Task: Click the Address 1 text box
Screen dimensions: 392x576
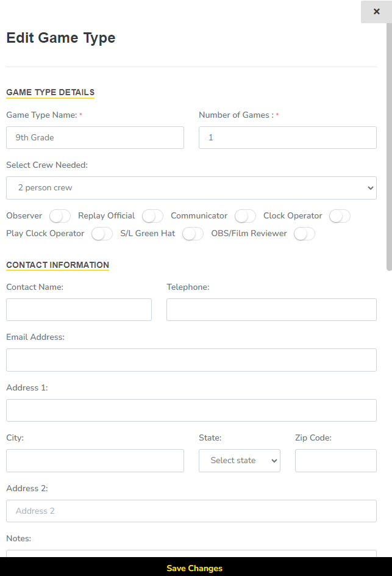Action: pos(191,410)
